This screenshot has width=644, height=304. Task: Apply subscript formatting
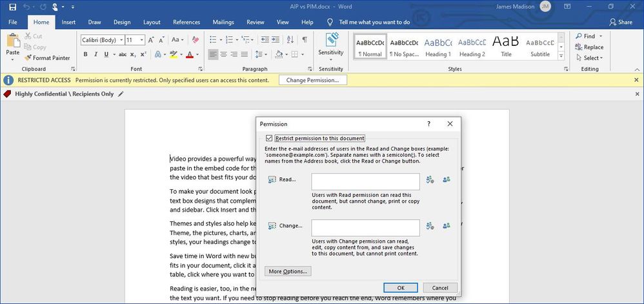pyautogui.click(x=133, y=54)
